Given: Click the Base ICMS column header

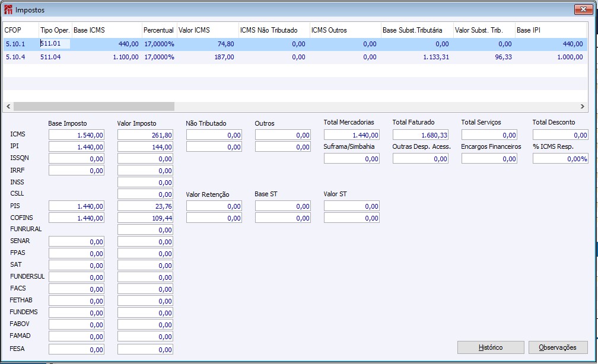Looking at the screenshot, I should coord(107,30).
